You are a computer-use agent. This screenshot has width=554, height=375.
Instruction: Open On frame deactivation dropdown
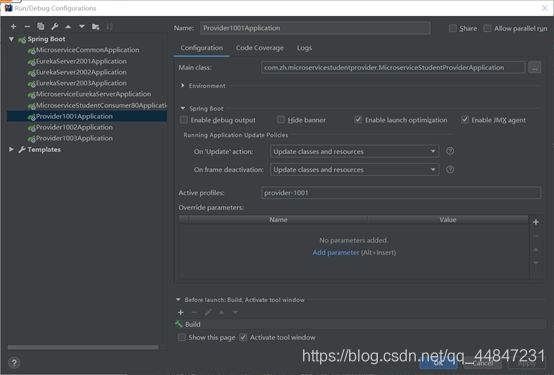click(x=354, y=170)
